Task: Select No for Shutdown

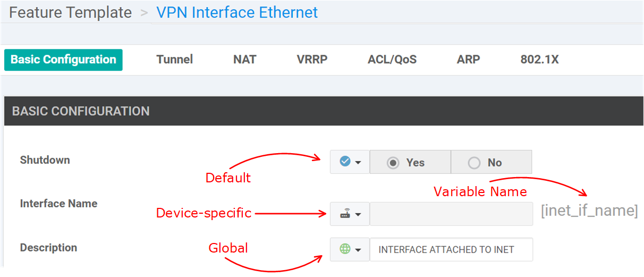Action: click(x=474, y=163)
